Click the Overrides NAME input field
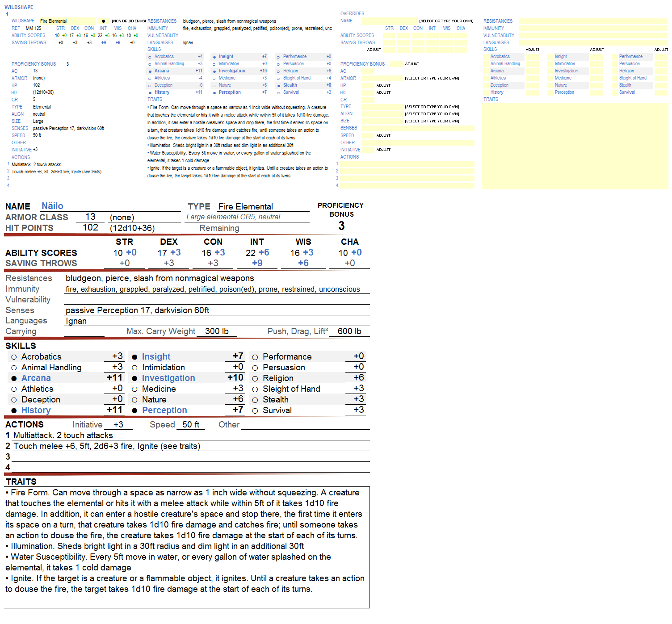 click(x=390, y=21)
